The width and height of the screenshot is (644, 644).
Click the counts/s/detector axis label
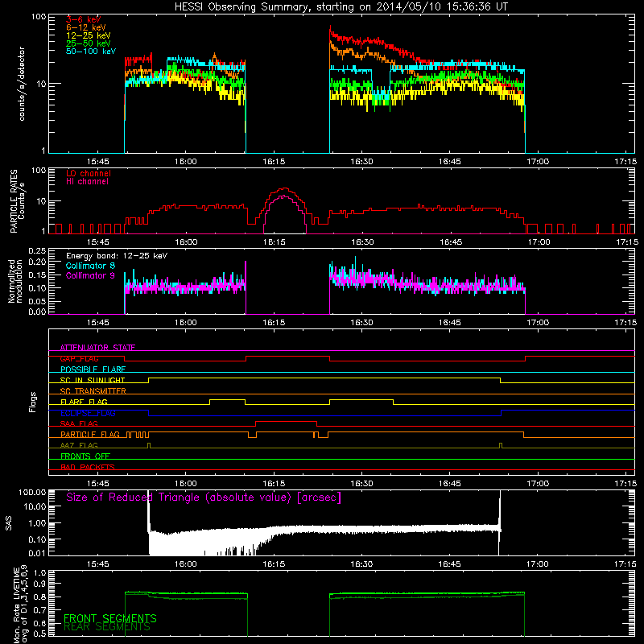point(22,84)
